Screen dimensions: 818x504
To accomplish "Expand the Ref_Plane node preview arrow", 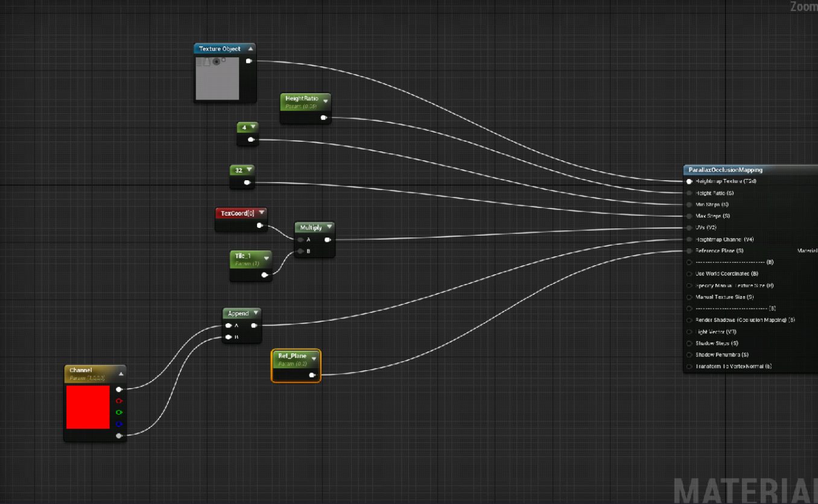I will (314, 358).
